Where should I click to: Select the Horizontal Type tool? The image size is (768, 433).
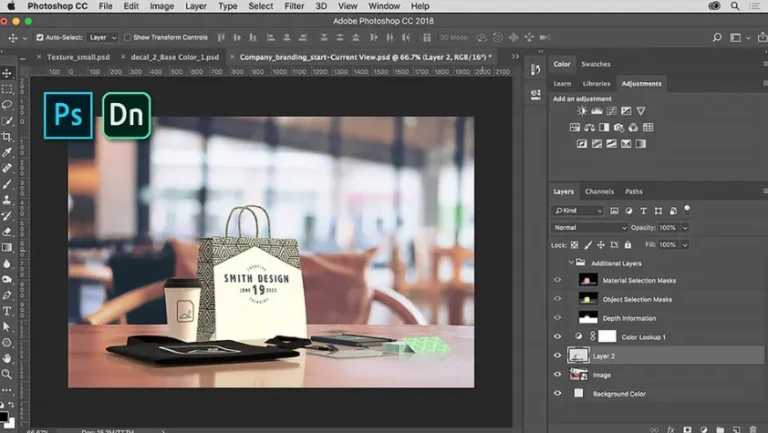tap(7, 311)
